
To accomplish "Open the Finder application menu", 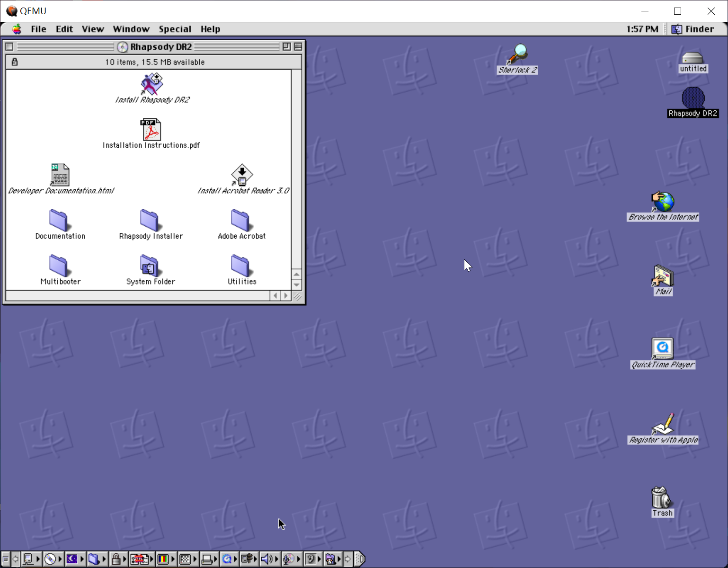I will coord(693,29).
